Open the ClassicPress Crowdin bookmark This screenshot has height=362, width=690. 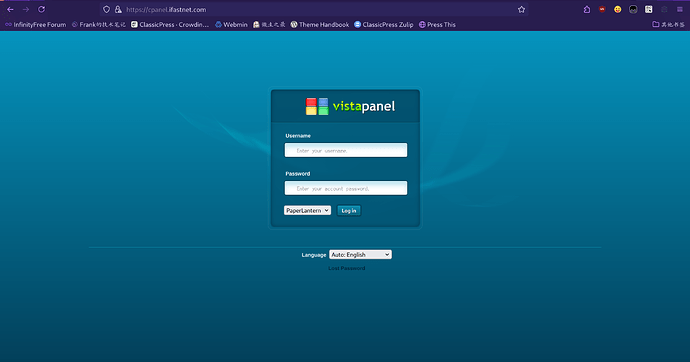click(170, 25)
